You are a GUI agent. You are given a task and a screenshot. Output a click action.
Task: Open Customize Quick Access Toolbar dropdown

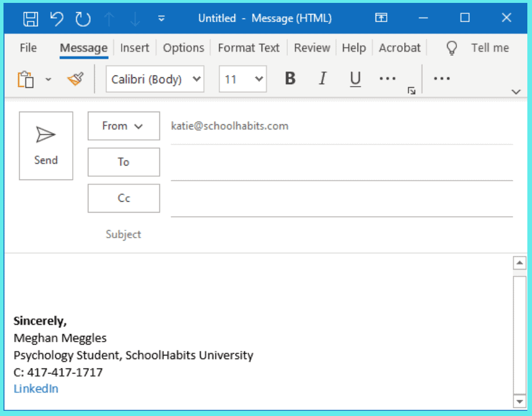162,19
